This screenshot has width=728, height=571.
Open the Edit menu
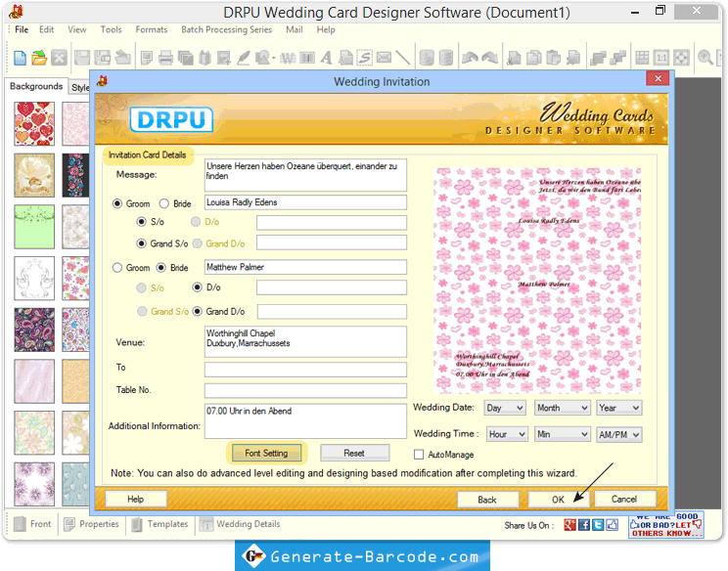pos(46,29)
